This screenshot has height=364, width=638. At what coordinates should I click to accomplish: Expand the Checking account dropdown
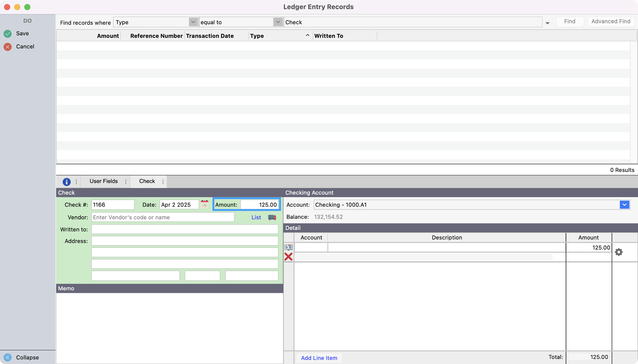point(624,205)
